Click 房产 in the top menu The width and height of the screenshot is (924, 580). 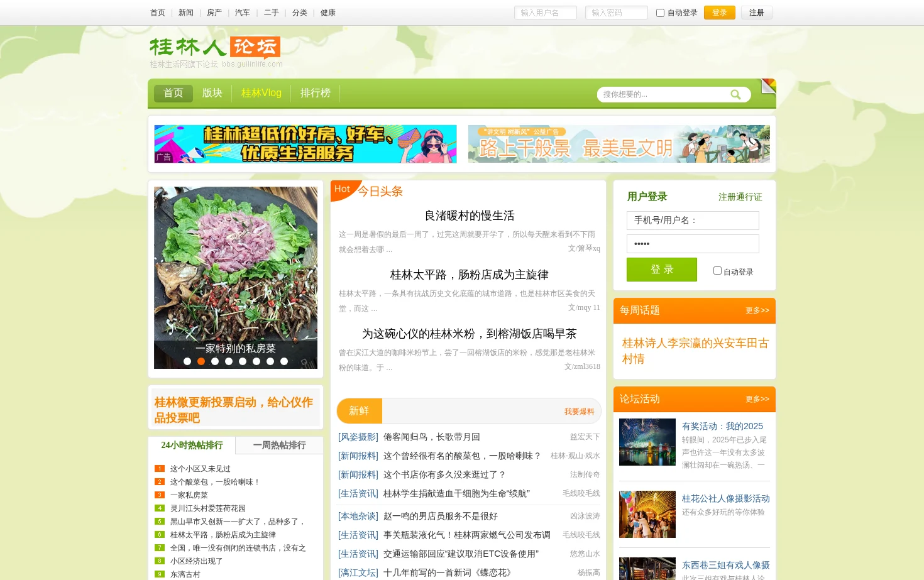[x=214, y=13]
